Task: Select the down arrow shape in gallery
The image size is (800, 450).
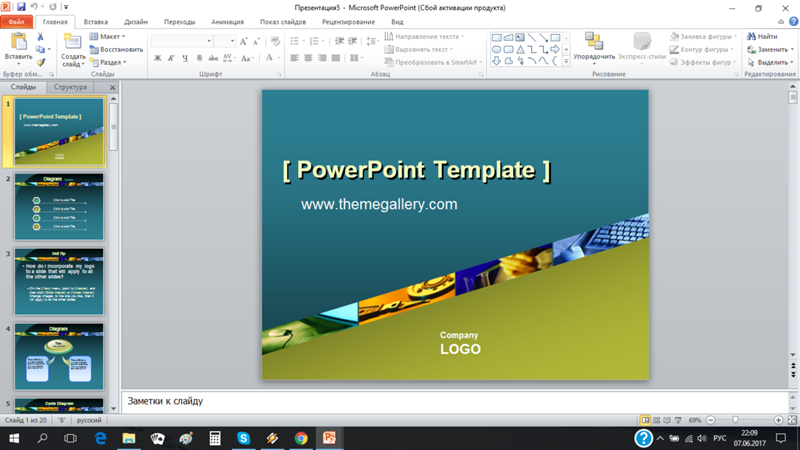Action: (496, 61)
